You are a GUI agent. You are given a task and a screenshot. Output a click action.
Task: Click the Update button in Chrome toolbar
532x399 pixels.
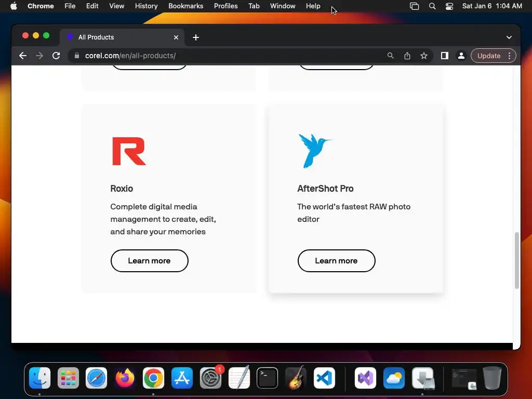coord(488,56)
